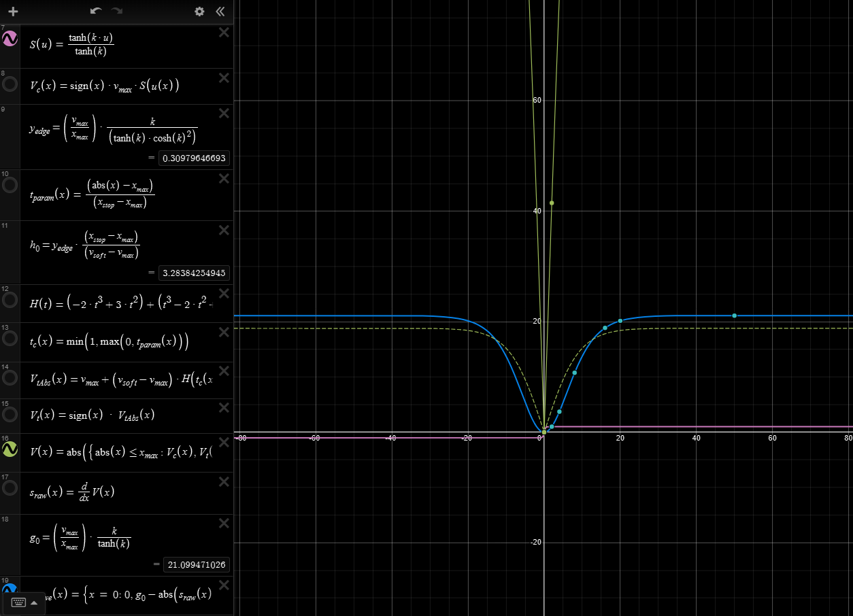Click the point at the graph origin
Screen dimensions: 853x616
click(x=543, y=432)
